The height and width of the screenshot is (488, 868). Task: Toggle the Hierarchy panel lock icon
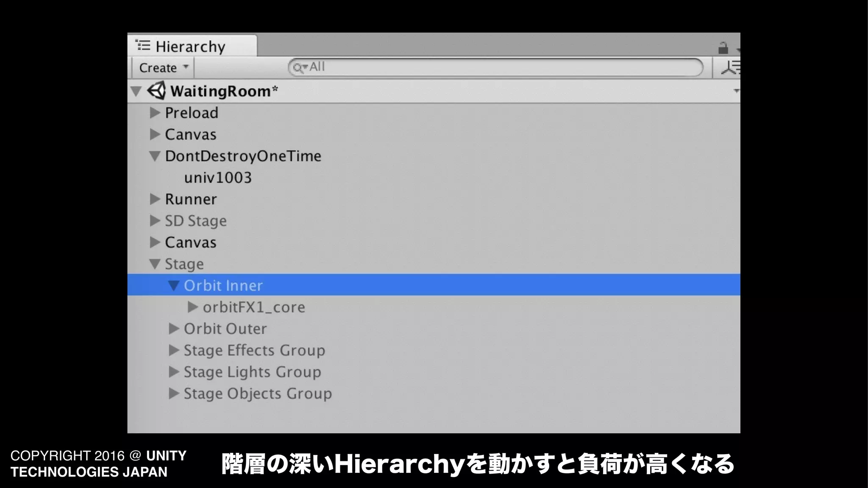tap(723, 48)
